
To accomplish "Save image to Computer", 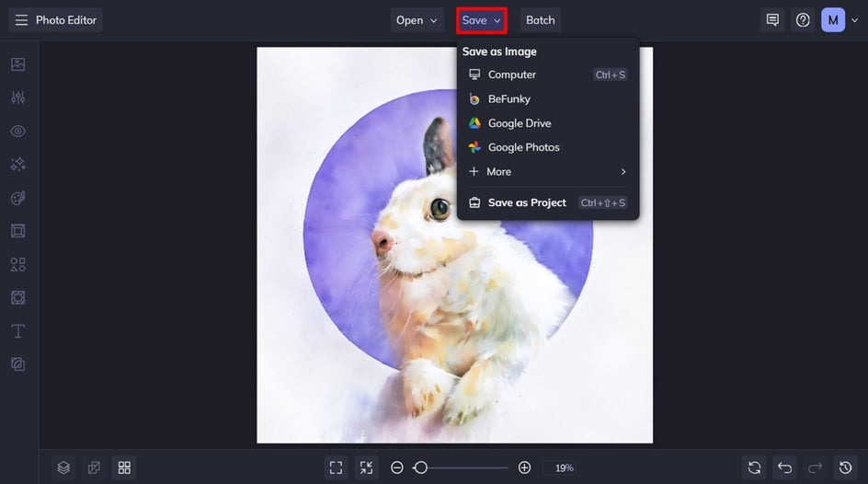I will click(547, 75).
